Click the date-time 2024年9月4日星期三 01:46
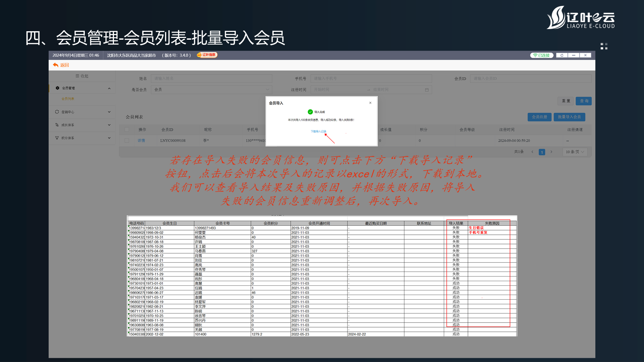This screenshot has height=362, width=644. coord(76,55)
